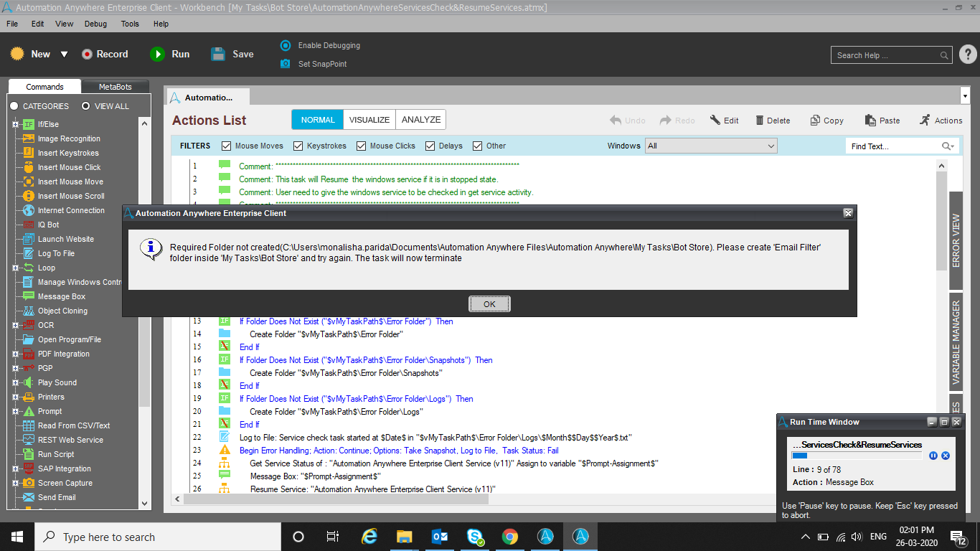
Task: Toggle the Delays filter checkbox
Action: pyautogui.click(x=430, y=146)
